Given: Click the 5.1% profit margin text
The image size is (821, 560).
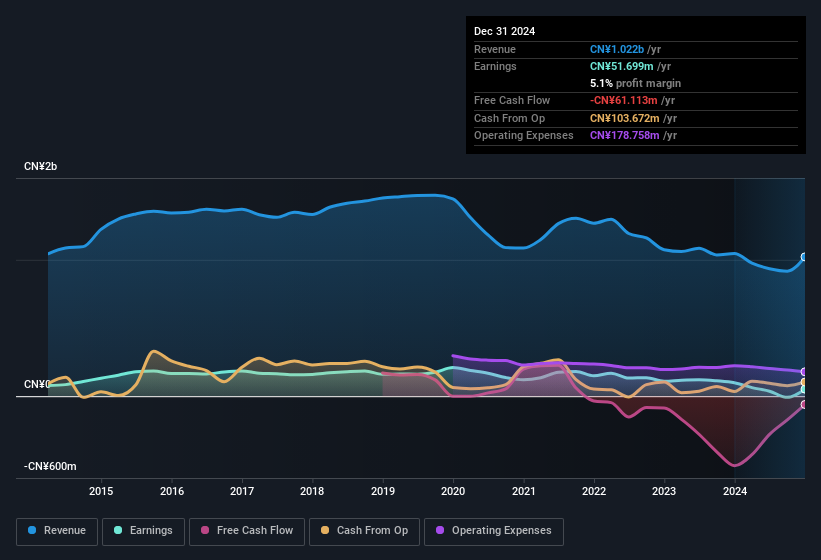Looking at the screenshot, I should click(635, 83).
